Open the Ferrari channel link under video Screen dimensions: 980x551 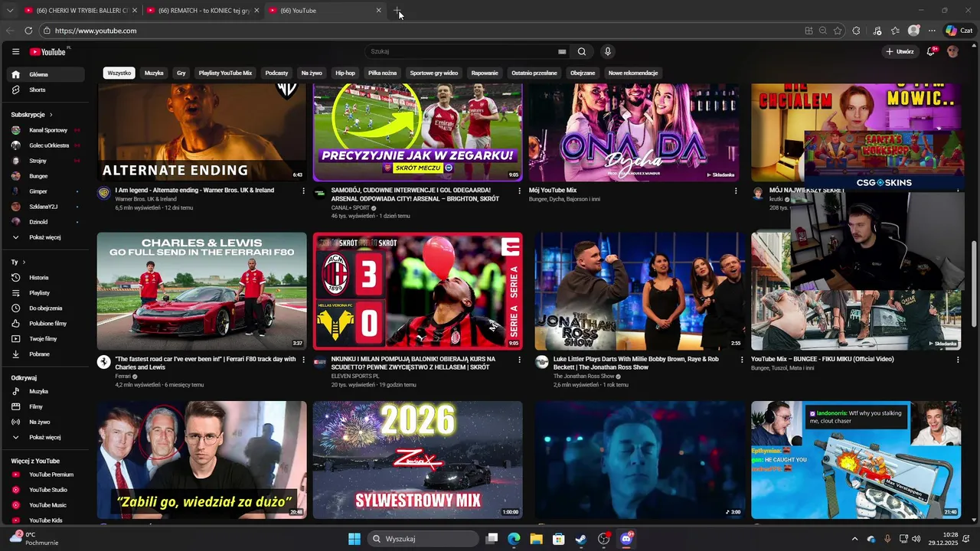click(x=122, y=377)
